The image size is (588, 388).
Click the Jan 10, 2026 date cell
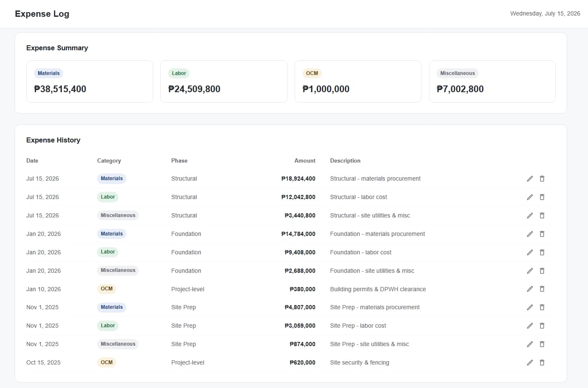tap(44, 289)
